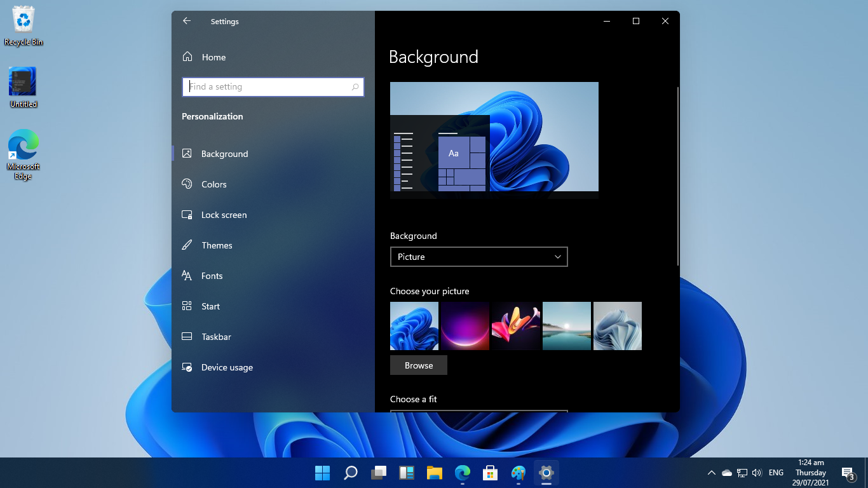Click the Settings window vertical scrollbar
Image resolution: width=868 pixels, height=488 pixels.
pyautogui.click(x=677, y=176)
